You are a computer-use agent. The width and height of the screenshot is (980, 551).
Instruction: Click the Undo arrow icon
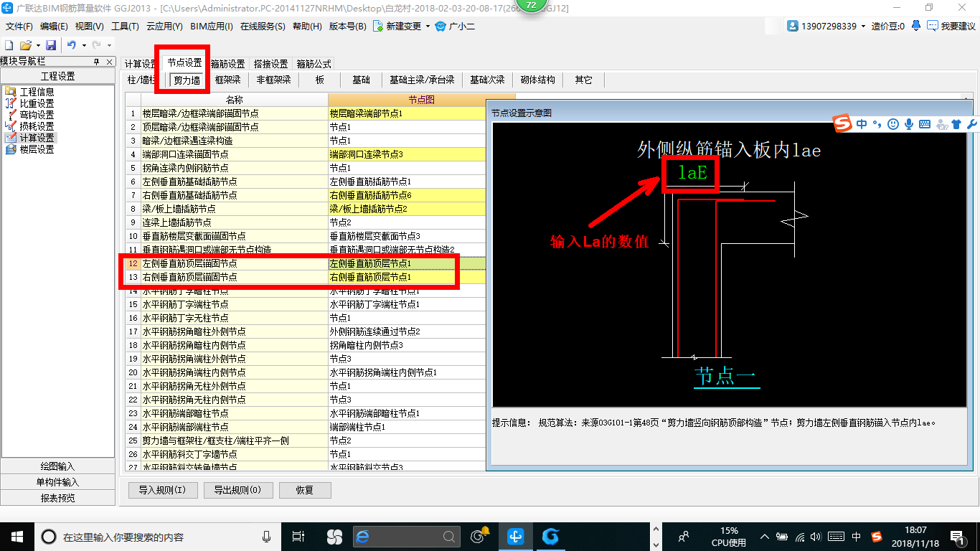click(x=71, y=44)
